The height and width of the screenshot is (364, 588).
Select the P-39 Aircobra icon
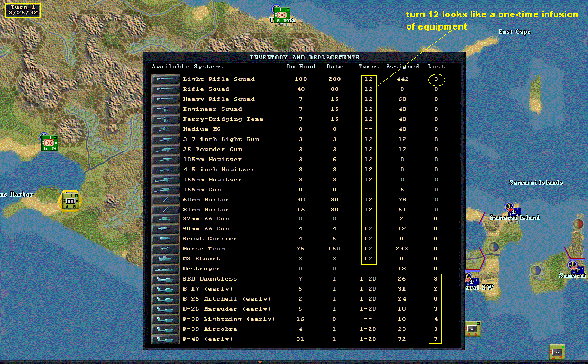click(166, 330)
